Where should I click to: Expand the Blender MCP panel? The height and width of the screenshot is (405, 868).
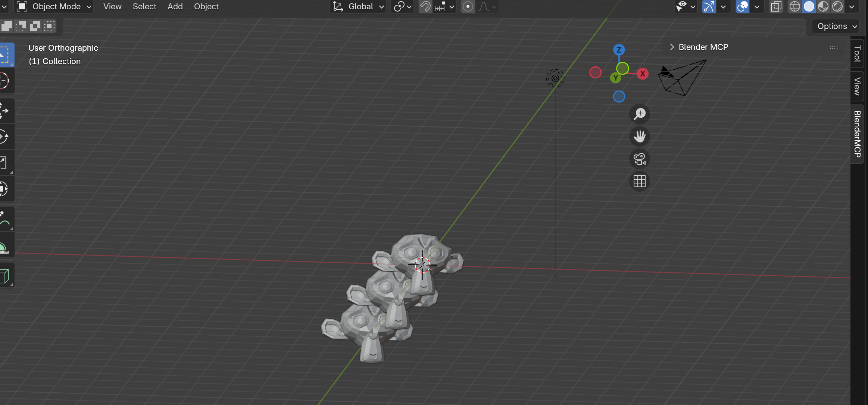671,47
